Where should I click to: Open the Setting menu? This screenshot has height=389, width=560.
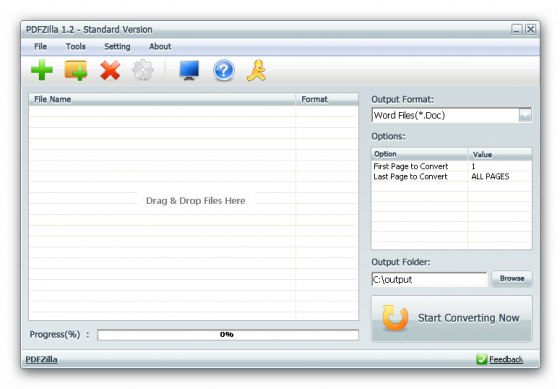tap(117, 46)
